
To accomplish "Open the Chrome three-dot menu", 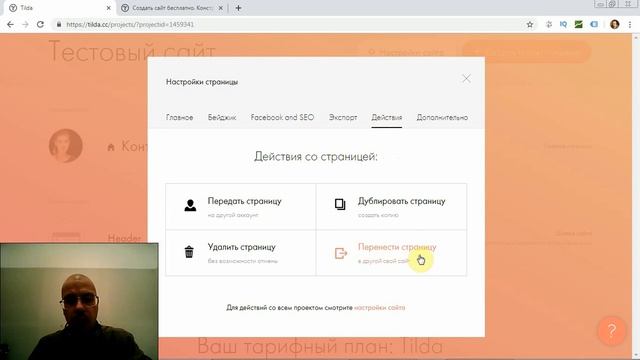I will (630, 24).
